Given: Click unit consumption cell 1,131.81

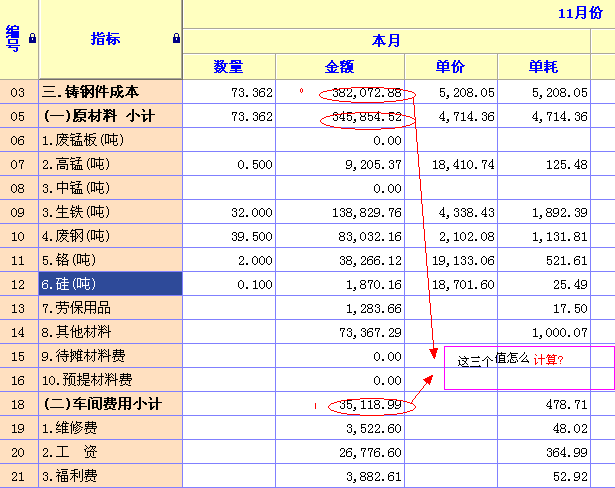Looking at the screenshot, I should pos(544,236).
